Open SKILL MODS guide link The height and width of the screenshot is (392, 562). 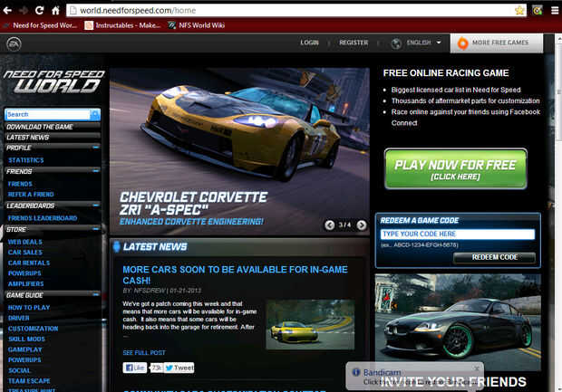(26, 339)
